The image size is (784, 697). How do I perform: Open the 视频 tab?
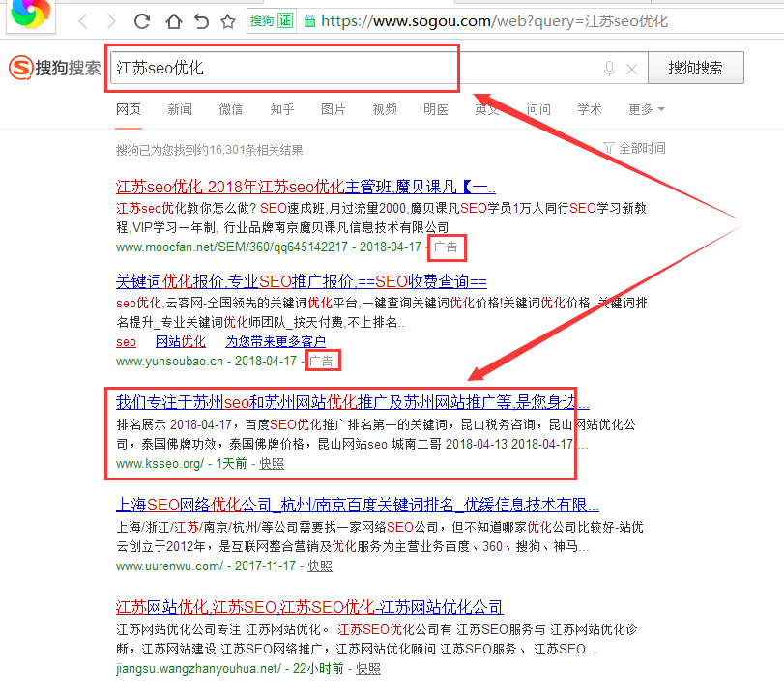tap(385, 109)
